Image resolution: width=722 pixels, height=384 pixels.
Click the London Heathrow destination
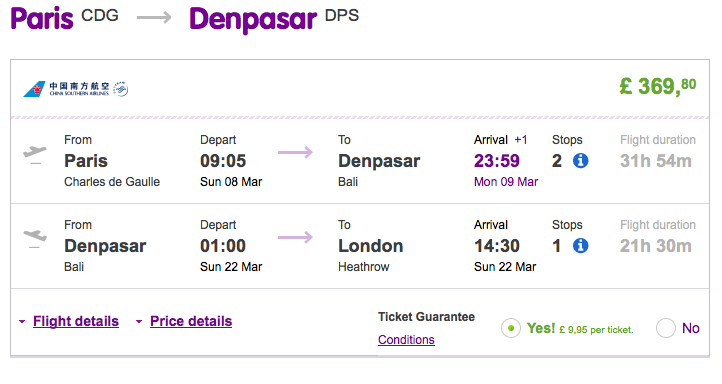[x=371, y=255]
